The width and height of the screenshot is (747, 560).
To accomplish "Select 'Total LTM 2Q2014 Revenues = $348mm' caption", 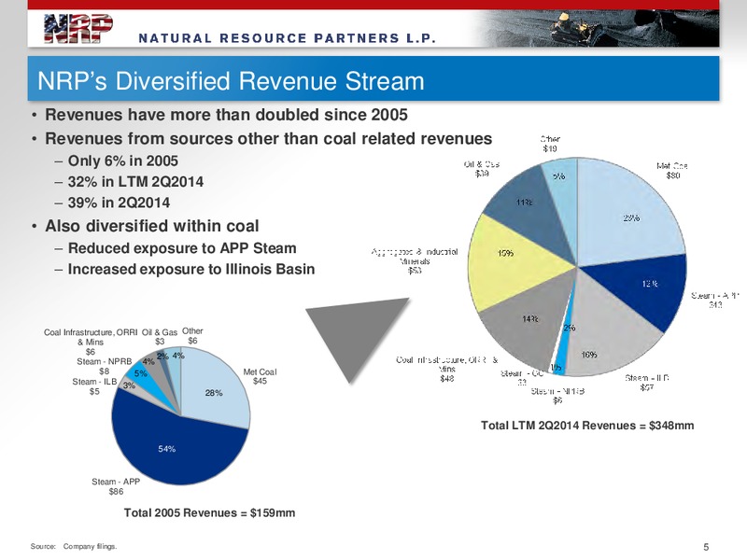I will pyautogui.click(x=587, y=426).
